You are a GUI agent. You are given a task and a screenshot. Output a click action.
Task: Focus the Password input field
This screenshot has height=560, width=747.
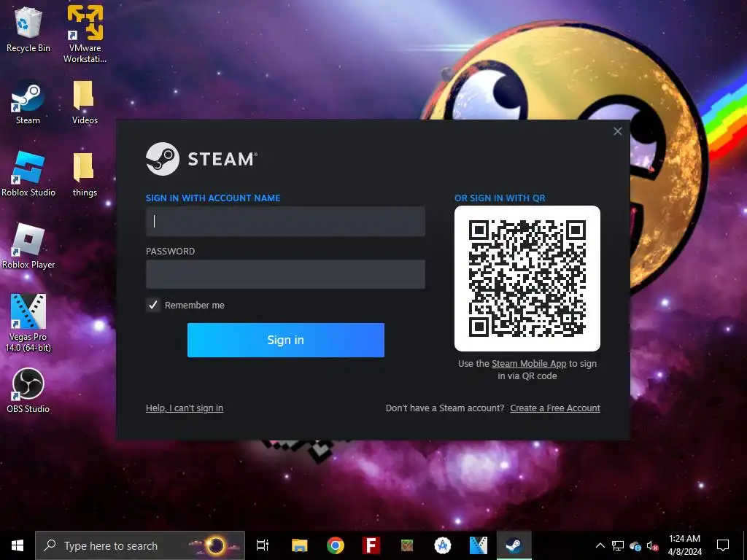coord(285,274)
